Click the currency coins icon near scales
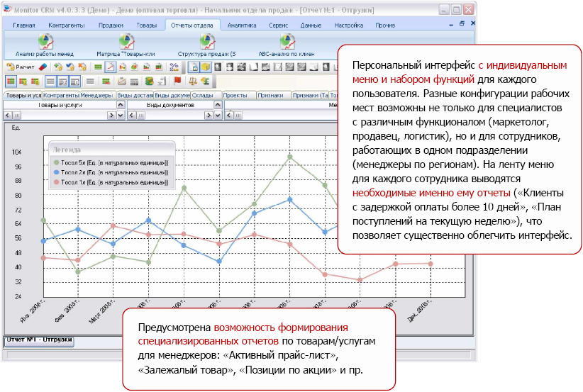The image size is (583, 392). point(205,81)
